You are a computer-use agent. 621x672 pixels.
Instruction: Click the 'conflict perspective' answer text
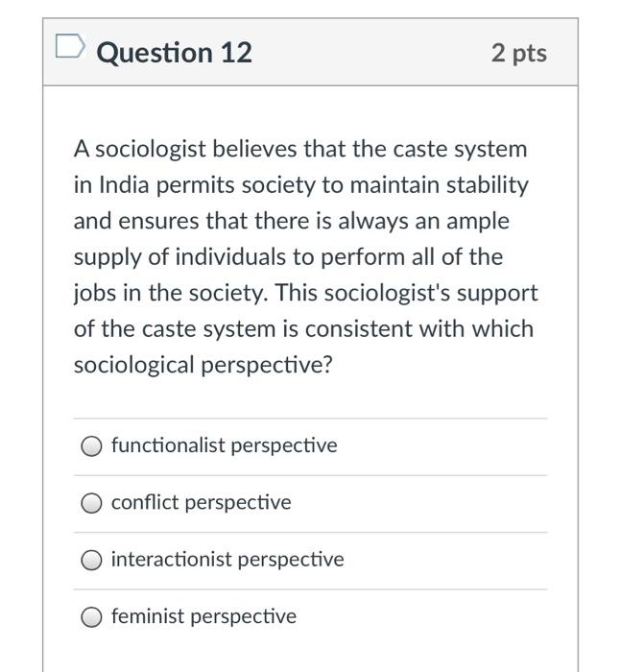pos(201,502)
